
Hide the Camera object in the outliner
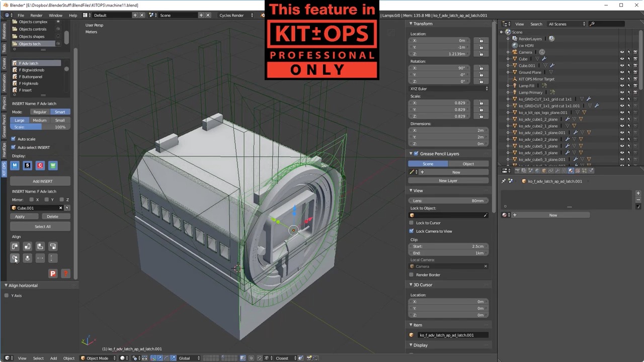[x=622, y=52]
